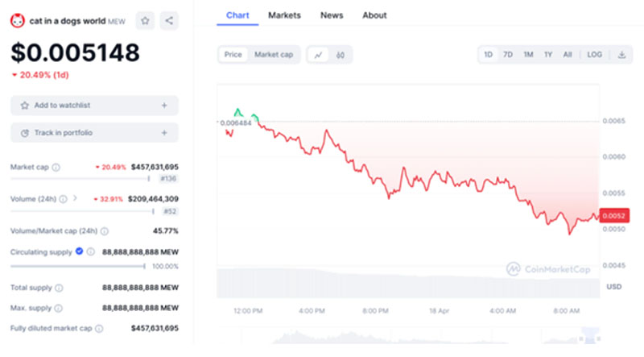
Task: Set chart range to 7D
Action: (x=508, y=55)
